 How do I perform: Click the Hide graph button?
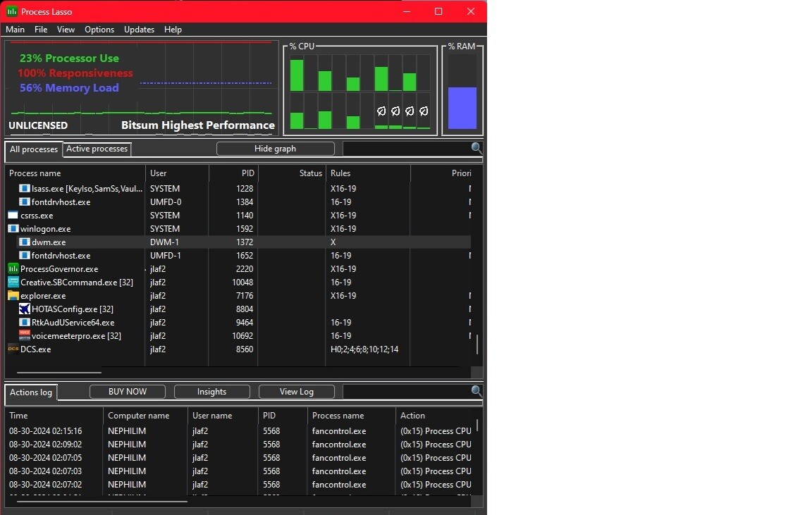click(275, 149)
